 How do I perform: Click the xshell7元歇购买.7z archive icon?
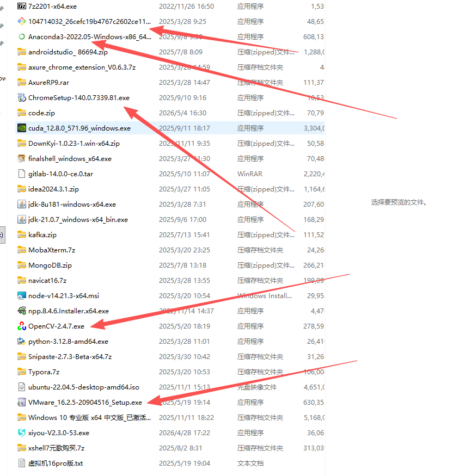pos(22,448)
